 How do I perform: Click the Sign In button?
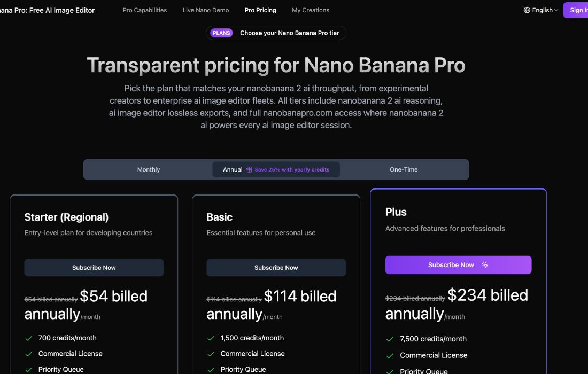coord(576,10)
